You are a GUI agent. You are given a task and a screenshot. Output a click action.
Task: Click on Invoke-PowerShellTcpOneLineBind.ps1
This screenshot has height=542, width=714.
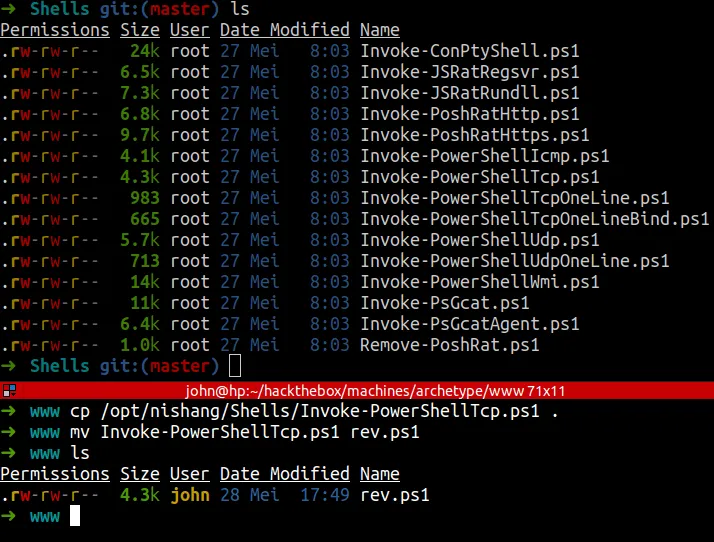coord(534,219)
